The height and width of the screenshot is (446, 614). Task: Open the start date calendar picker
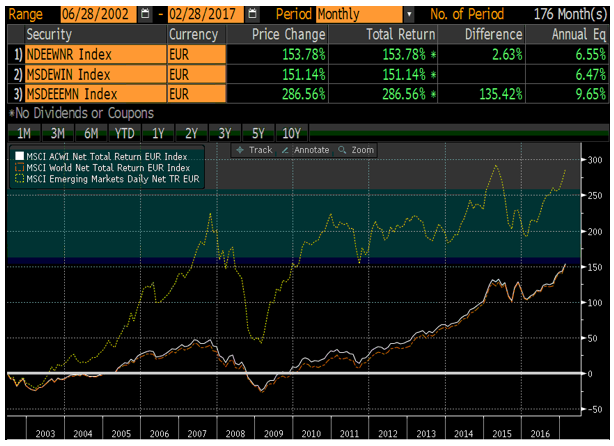click(148, 15)
